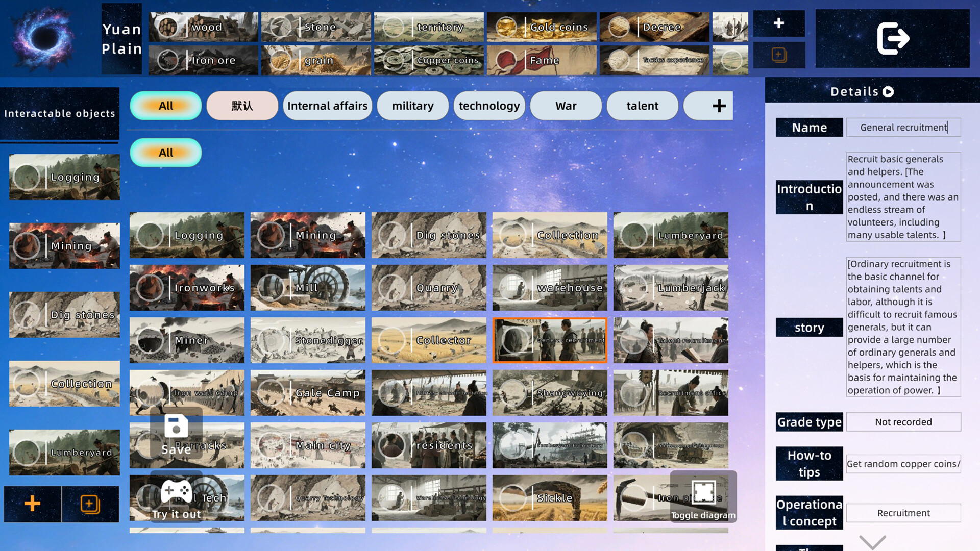Click the Name field showing General recruitment
Image resolution: width=980 pixels, height=551 pixels.
pyautogui.click(x=903, y=127)
